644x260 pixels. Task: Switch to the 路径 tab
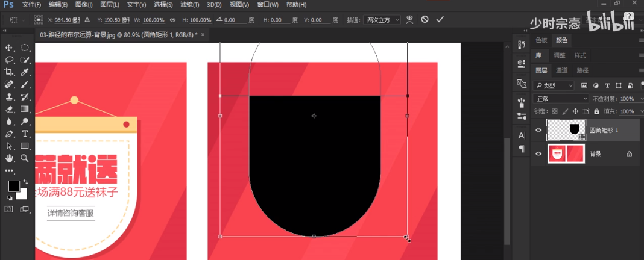582,70
